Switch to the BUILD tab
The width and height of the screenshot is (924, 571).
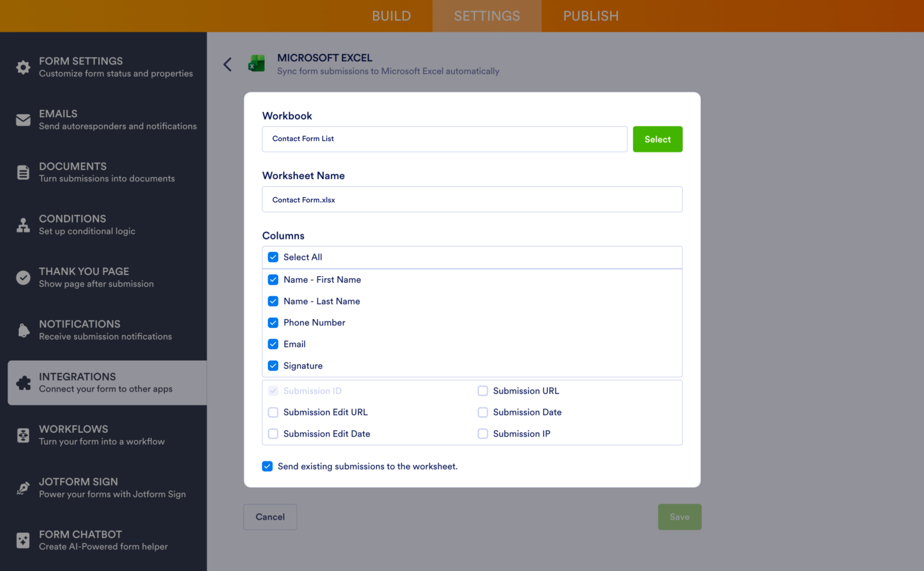point(391,16)
